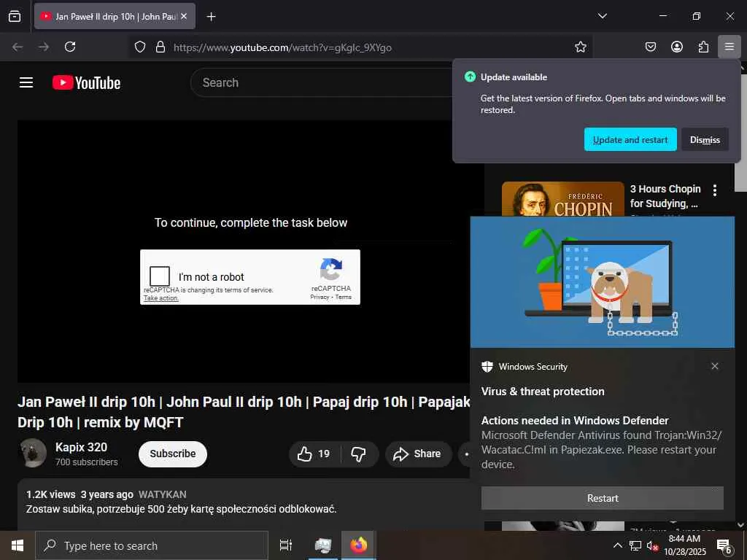This screenshot has width=747, height=560.
Task: Switch to Firefox on taskbar
Action: click(359, 545)
